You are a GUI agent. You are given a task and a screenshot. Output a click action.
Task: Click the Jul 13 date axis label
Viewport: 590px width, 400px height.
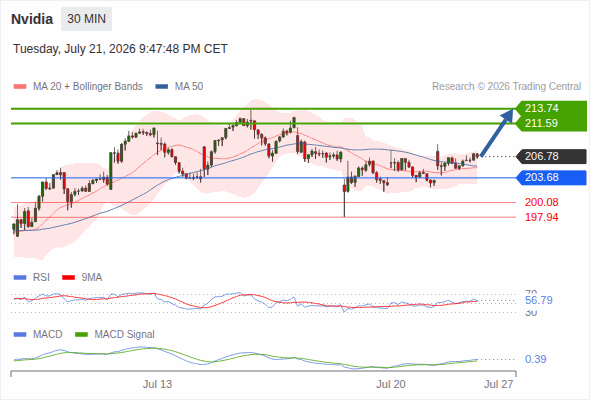click(x=157, y=384)
